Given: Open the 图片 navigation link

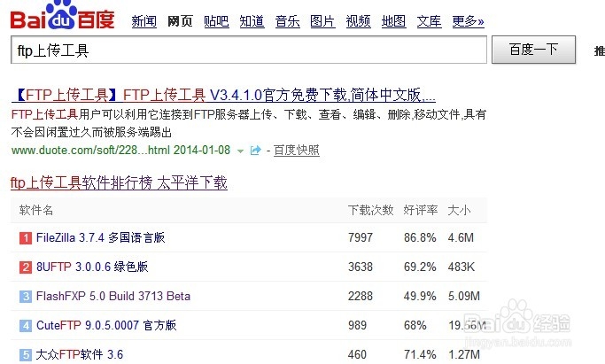Looking at the screenshot, I should click(x=322, y=21).
